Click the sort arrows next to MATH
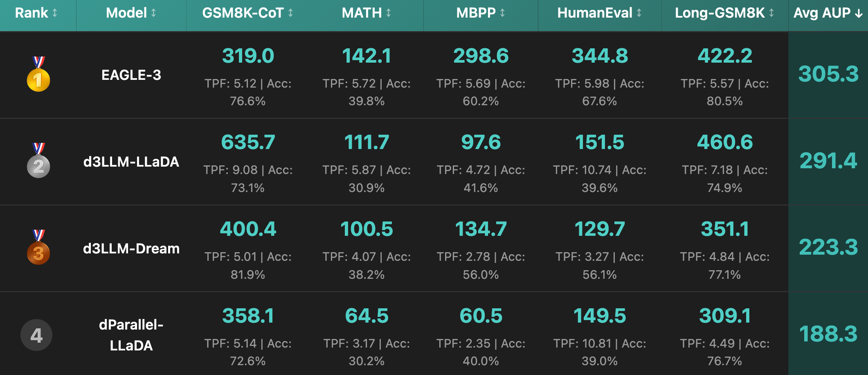 (389, 13)
